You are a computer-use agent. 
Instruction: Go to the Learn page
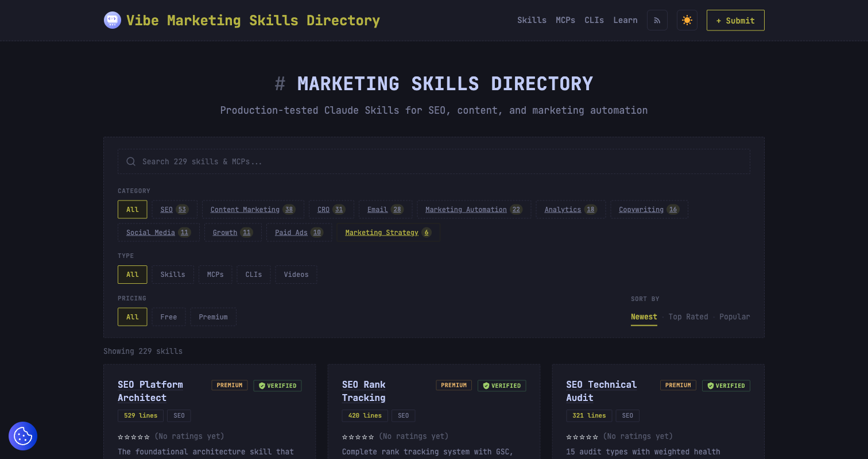tap(625, 20)
